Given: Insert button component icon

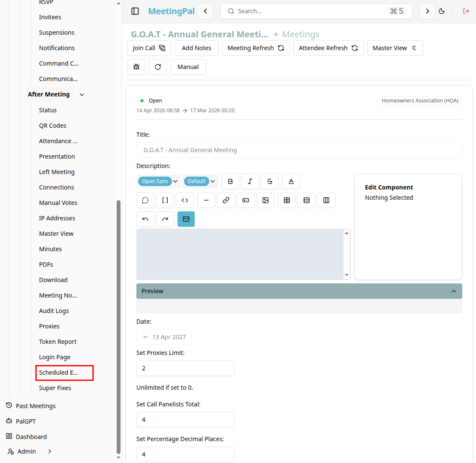Looking at the screenshot, I should tap(246, 200).
